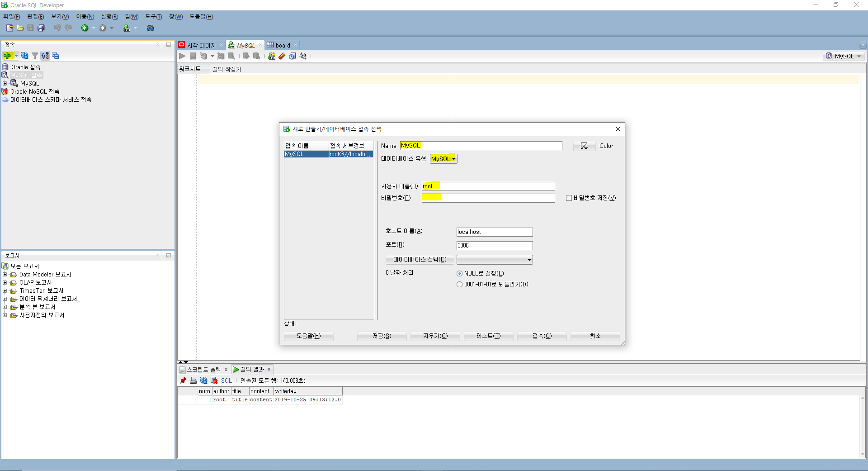This screenshot has height=471, width=868.
Task: Pin the query result with the red pin
Action: [x=183, y=381]
